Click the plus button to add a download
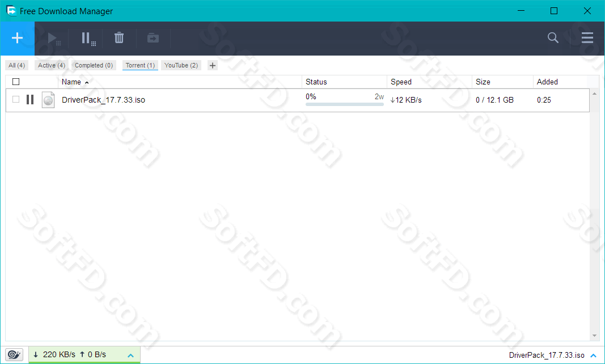Screen dimensions: 605x364 (17, 38)
